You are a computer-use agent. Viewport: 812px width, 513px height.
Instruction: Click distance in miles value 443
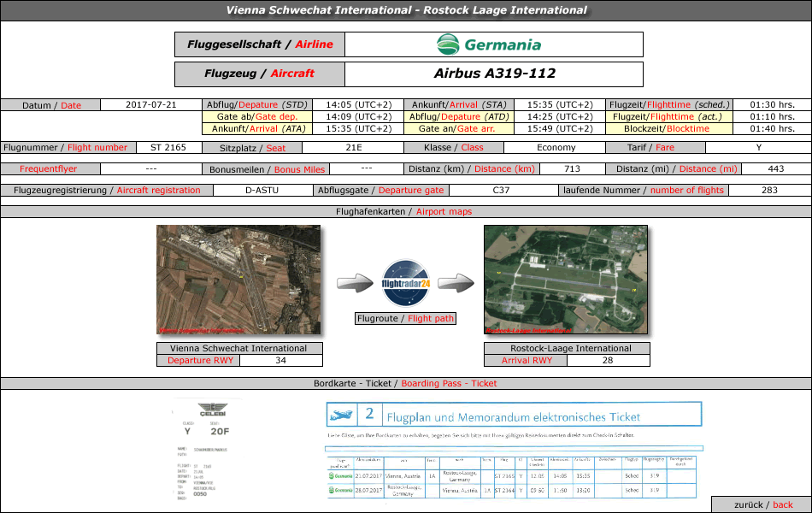[776, 169]
